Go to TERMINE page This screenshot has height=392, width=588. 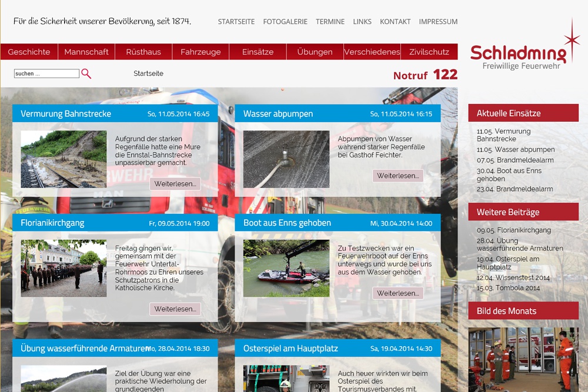point(330,22)
